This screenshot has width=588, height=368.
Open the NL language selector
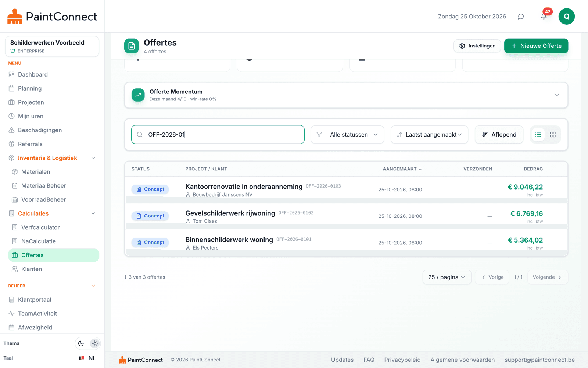pyautogui.click(x=87, y=358)
